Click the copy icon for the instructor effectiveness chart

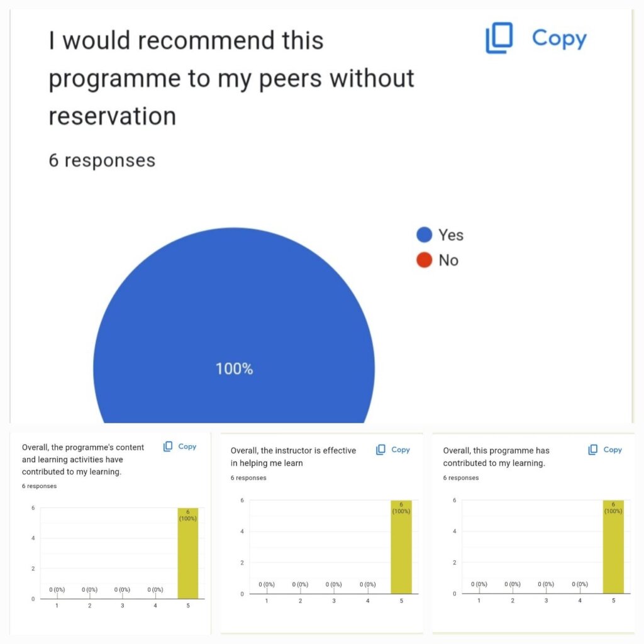pyautogui.click(x=380, y=450)
